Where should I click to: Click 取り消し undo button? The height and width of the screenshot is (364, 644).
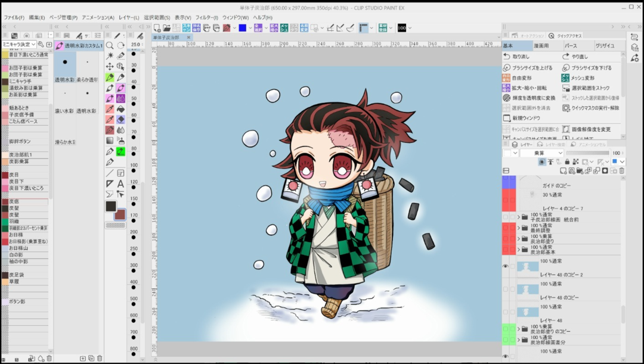(516, 57)
